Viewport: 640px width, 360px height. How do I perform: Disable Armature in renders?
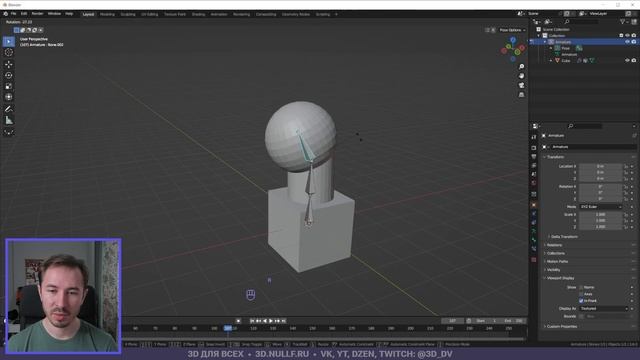[634, 42]
